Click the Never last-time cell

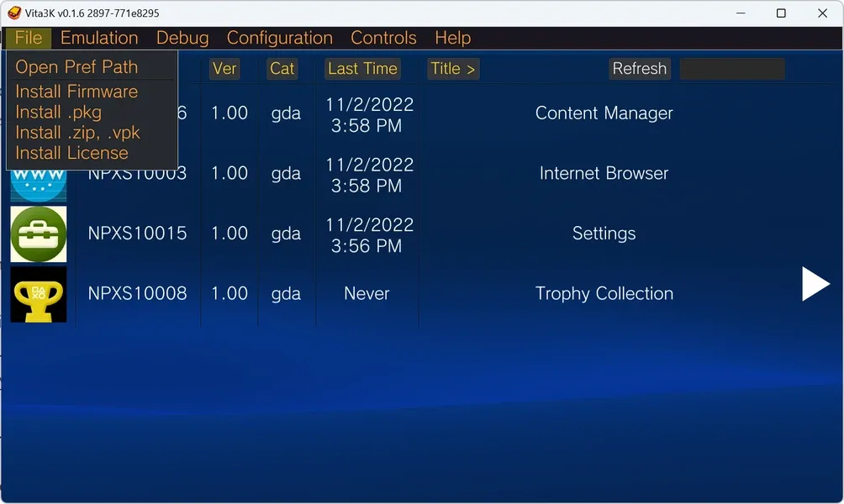tap(367, 294)
